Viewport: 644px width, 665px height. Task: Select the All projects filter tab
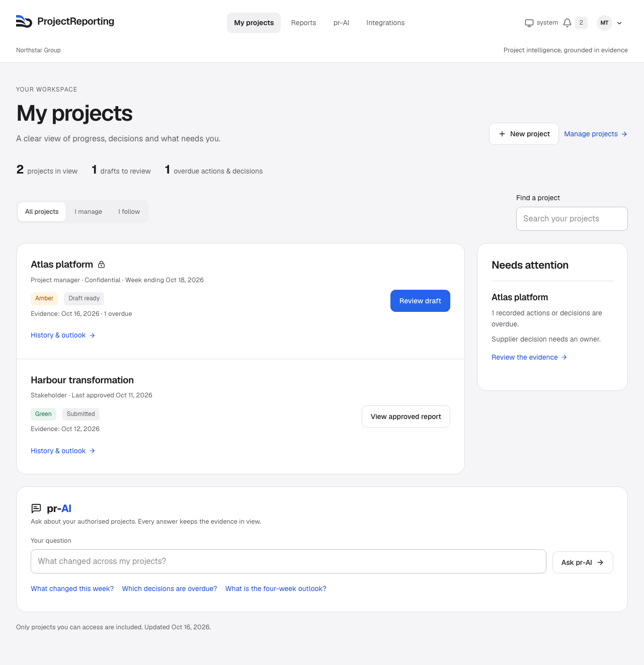coord(42,212)
